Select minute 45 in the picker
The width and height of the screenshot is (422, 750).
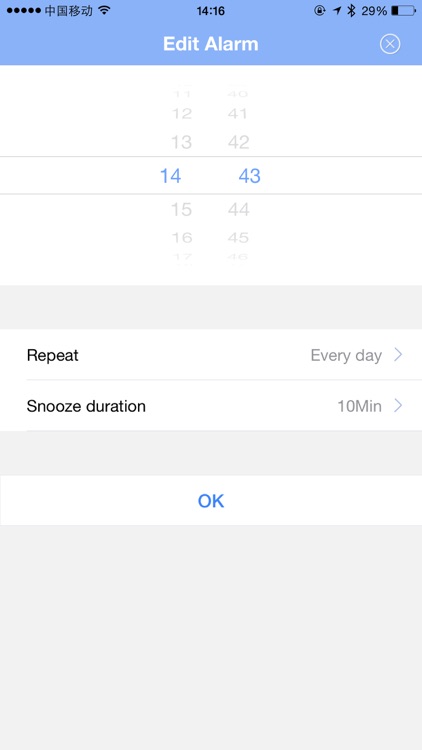click(238, 237)
